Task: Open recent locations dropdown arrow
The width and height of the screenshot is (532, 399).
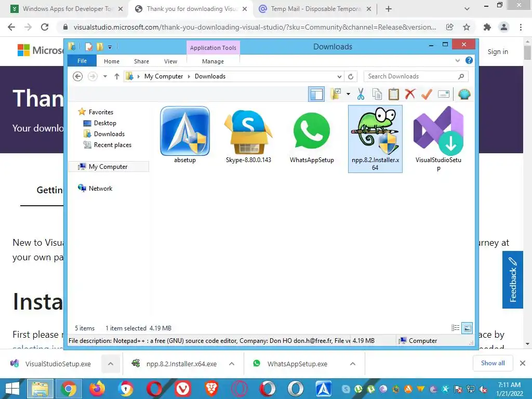Action: pos(105,76)
